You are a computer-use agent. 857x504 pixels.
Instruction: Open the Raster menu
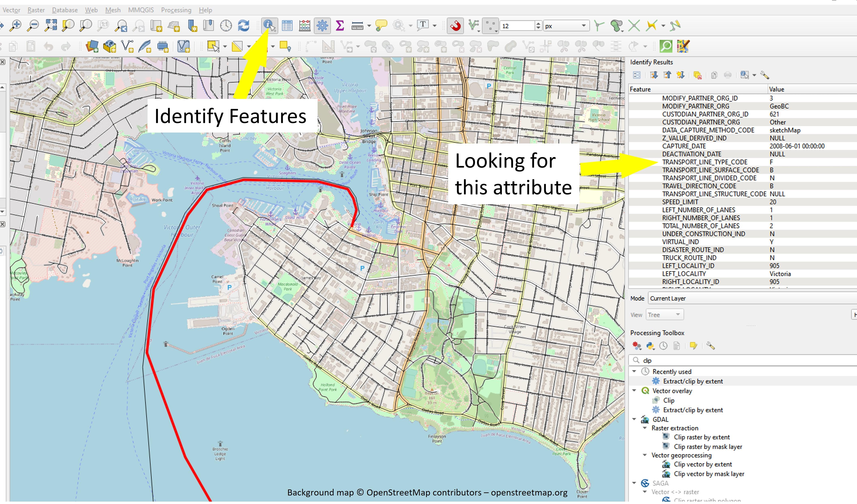tap(36, 10)
